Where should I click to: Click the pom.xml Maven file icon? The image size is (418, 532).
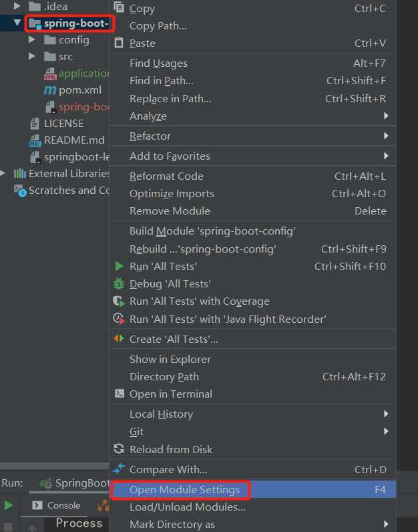[50, 90]
